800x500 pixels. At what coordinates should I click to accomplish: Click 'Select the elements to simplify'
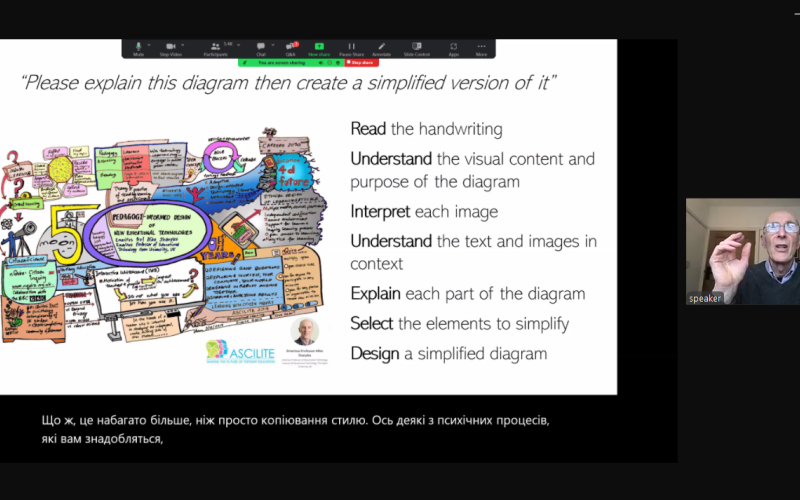(460, 323)
